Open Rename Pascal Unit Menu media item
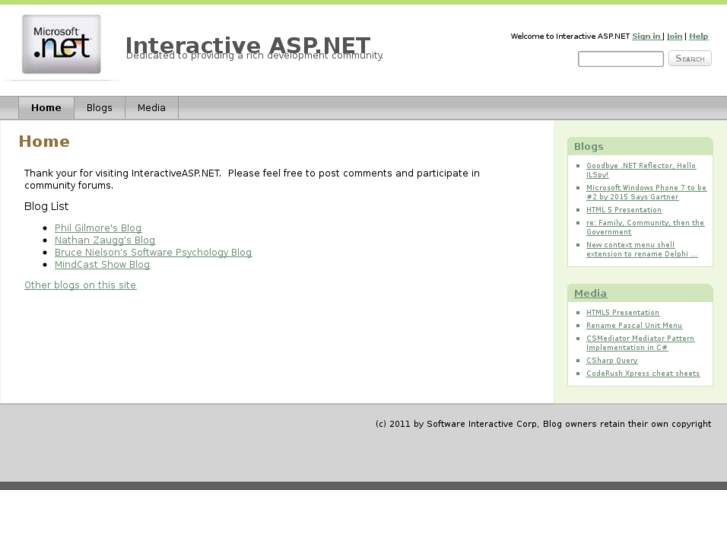This screenshot has height=545, width=727. click(634, 326)
